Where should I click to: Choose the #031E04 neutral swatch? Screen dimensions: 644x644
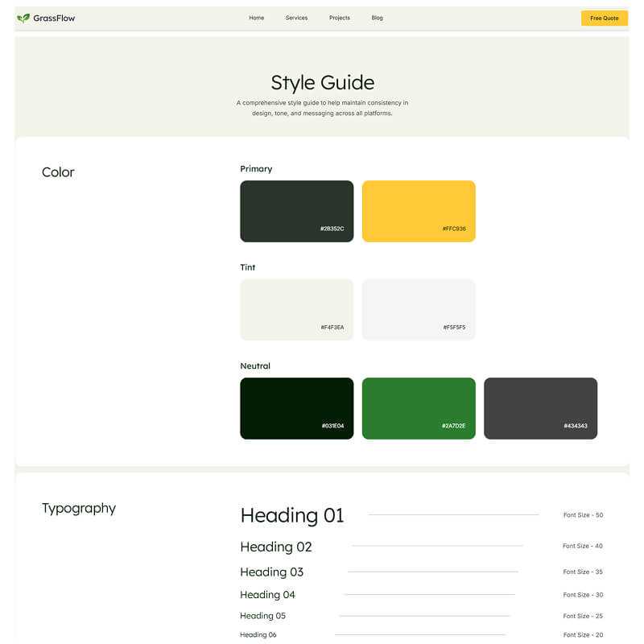tap(296, 408)
